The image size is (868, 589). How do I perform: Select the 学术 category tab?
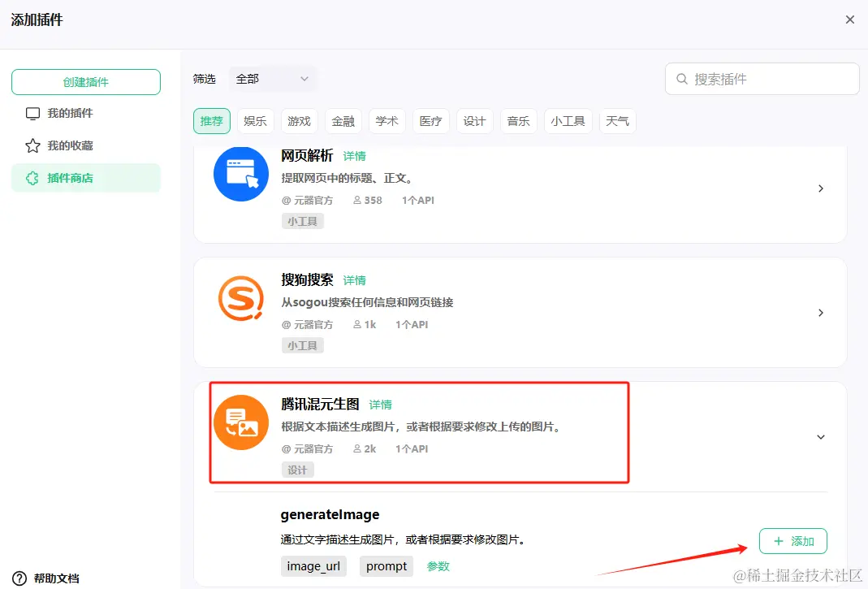387,121
